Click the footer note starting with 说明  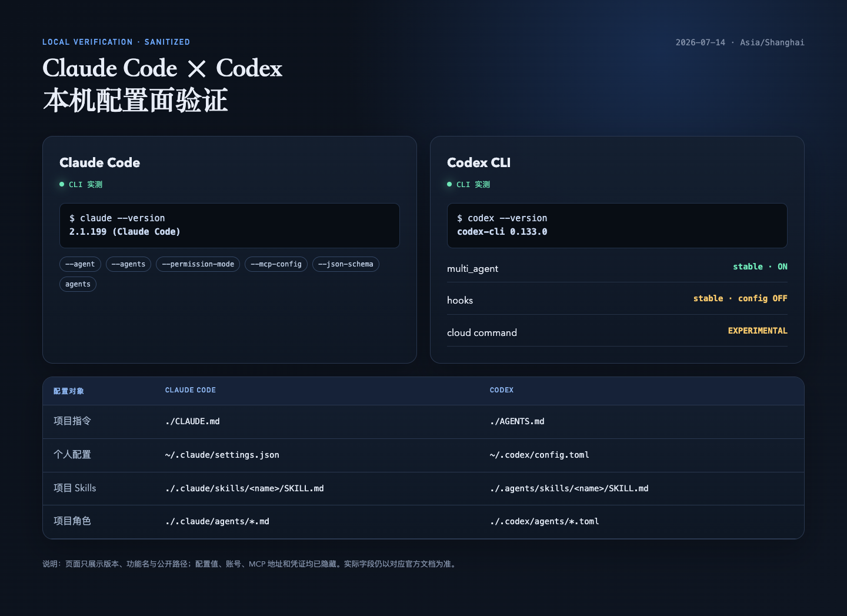[251, 564]
